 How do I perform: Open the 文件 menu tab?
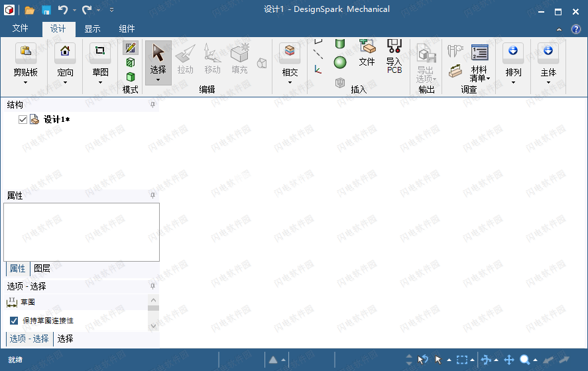(21, 28)
